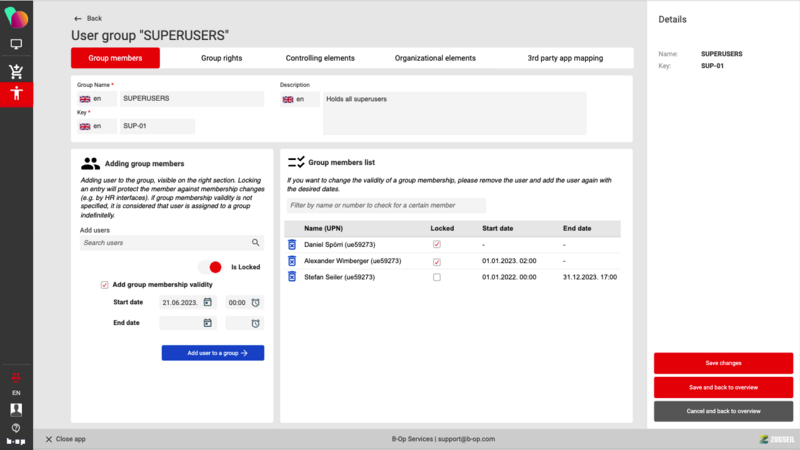This screenshot has height=450, width=800.
Task: Open user profile icon in sidebar
Action: [16, 410]
